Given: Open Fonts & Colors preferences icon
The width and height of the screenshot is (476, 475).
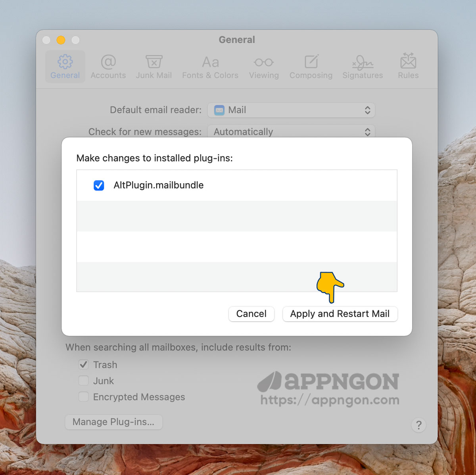Looking at the screenshot, I should point(210,62).
